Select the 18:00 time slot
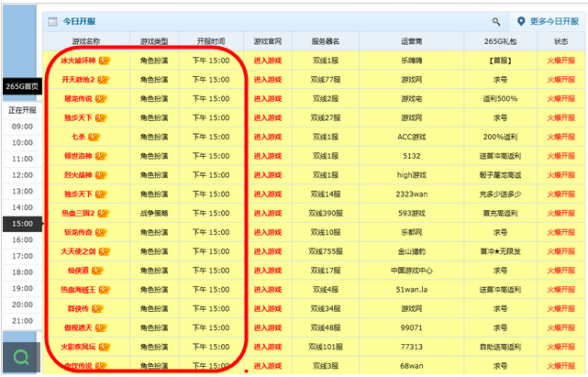Screen dimensions: 588x377 click(x=23, y=272)
